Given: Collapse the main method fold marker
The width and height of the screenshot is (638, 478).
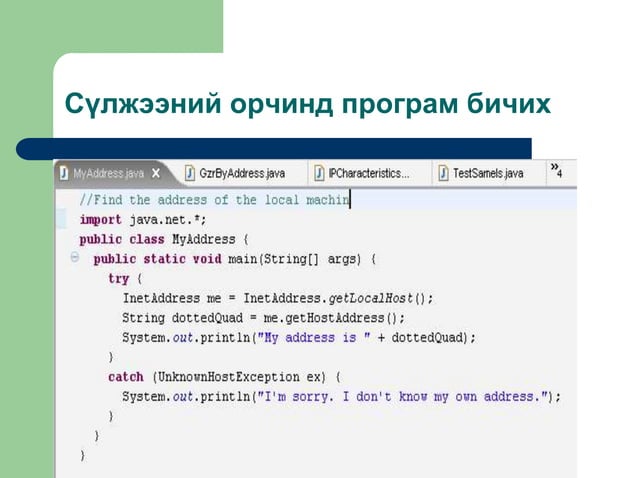Looking at the screenshot, I should pos(74,257).
